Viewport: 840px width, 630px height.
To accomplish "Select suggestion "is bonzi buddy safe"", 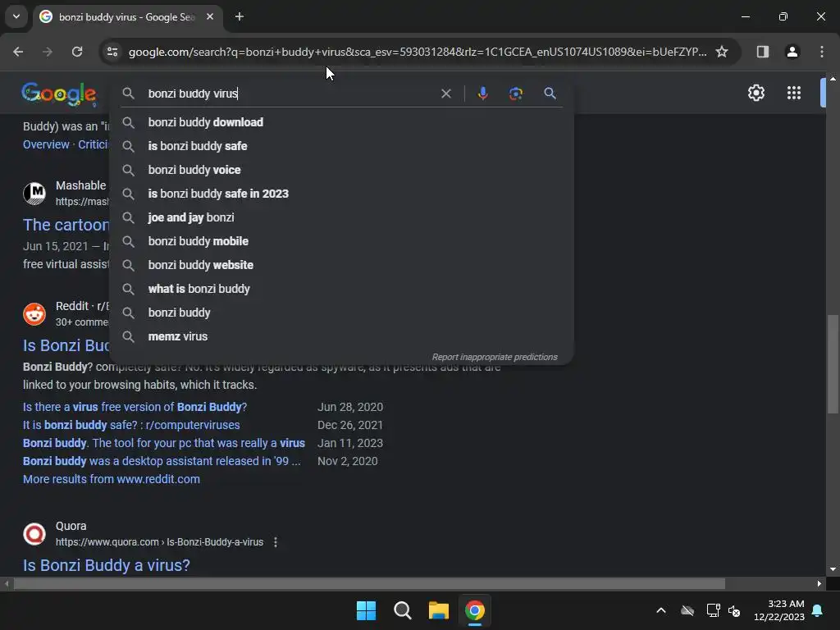I will (x=342, y=146).
